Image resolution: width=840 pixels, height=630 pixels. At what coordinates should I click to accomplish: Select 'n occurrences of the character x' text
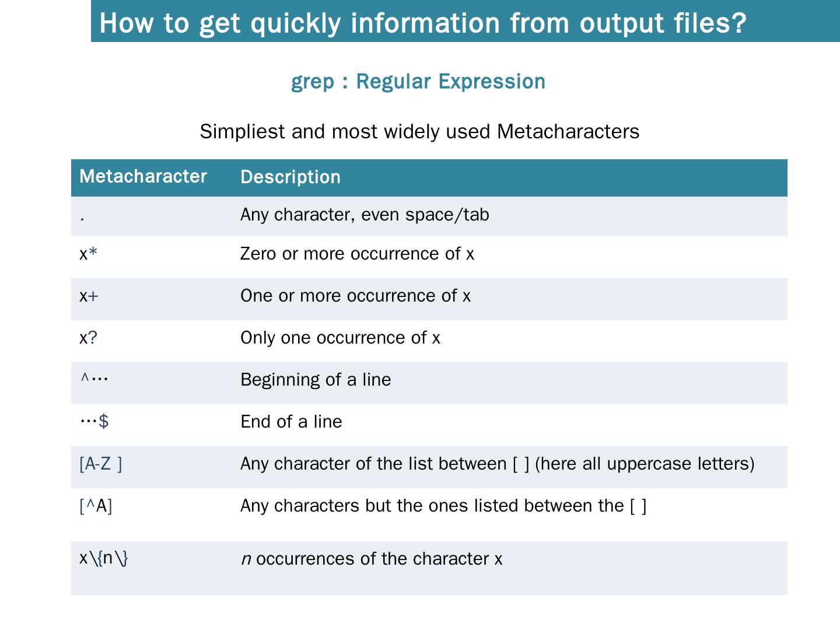point(371,559)
